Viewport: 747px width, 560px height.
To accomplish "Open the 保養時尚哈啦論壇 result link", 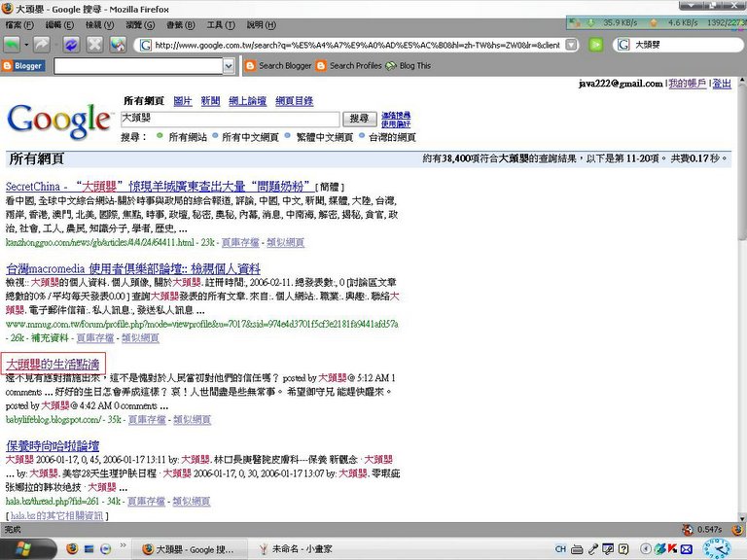I will [x=53, y=445].
